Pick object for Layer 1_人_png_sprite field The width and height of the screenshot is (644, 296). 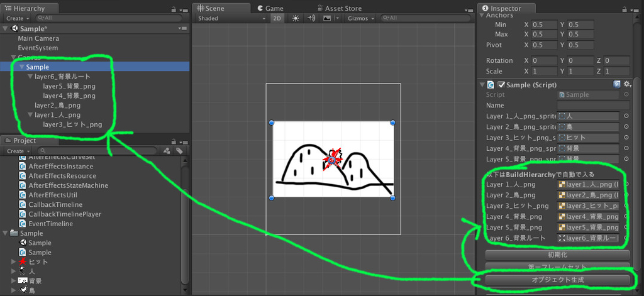pyautogui.click(x=626, y=116)
